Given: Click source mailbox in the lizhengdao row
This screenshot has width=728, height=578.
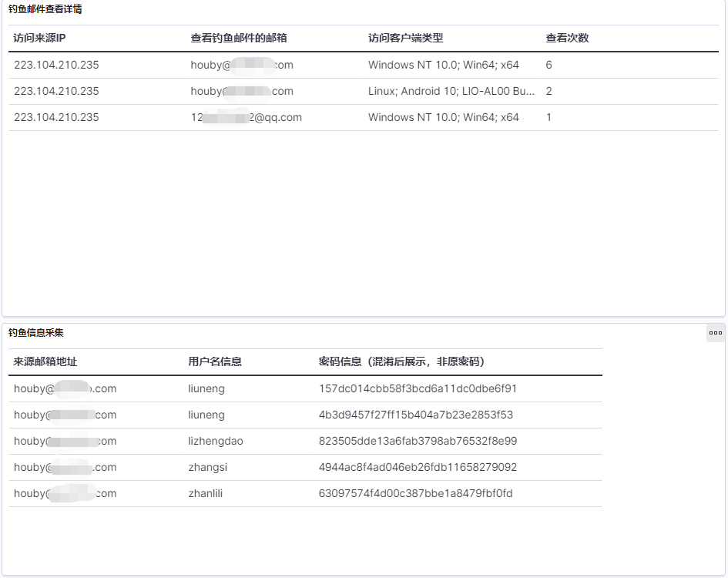Looking at the screenshot, I should click(65, 442).
